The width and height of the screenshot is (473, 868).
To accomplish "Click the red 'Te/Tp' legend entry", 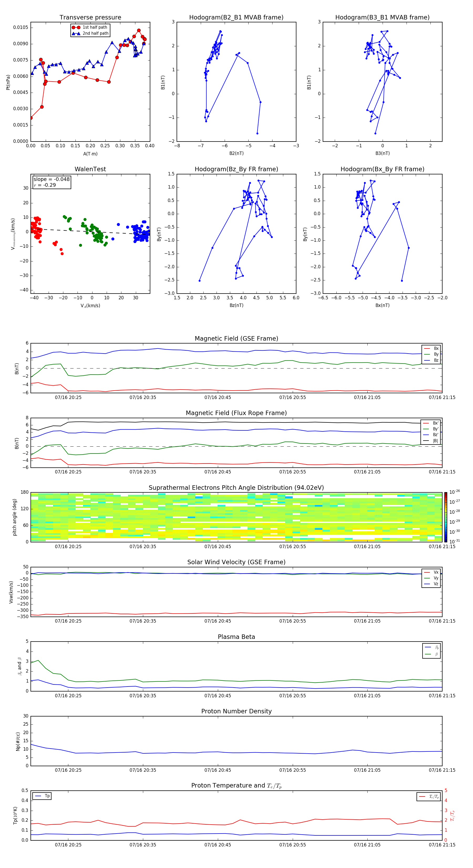I will click(429, 796).
